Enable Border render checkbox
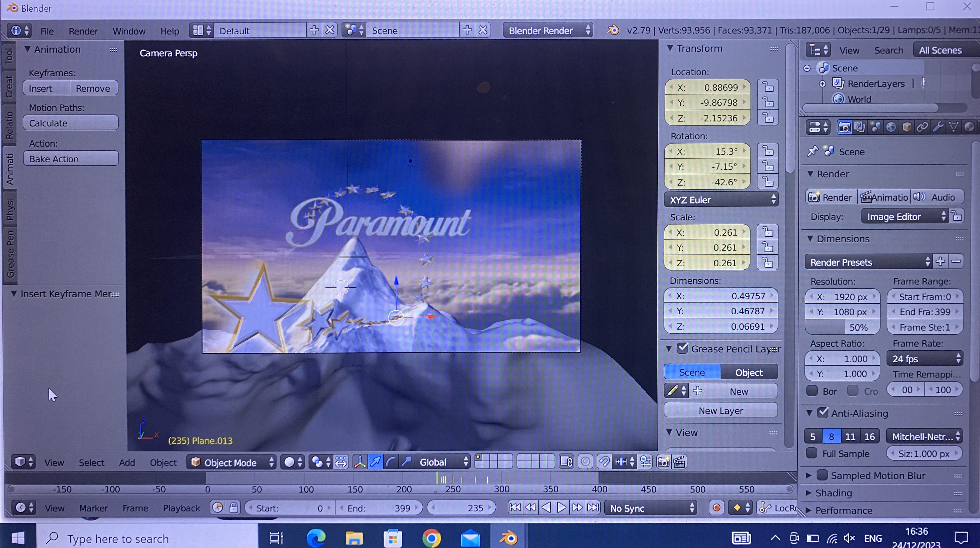Viewport: 980px width, 548px height. 812,391
